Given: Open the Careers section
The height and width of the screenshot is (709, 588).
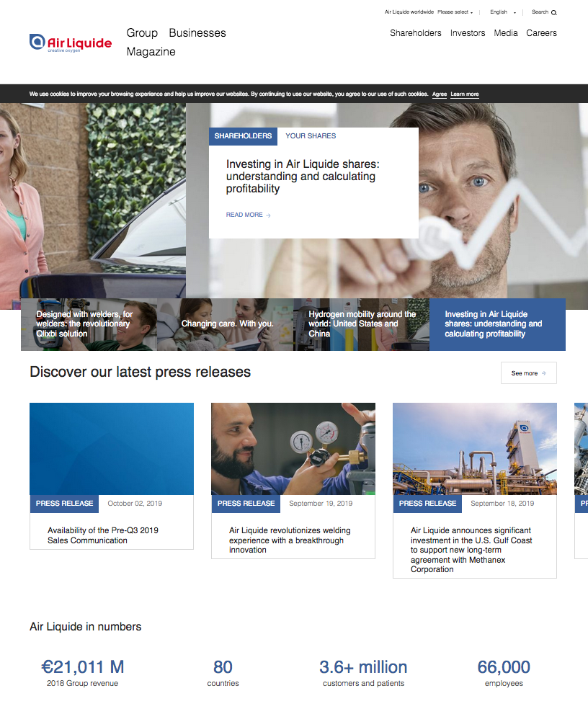Looking at the screenshot, I should [541, 33].
